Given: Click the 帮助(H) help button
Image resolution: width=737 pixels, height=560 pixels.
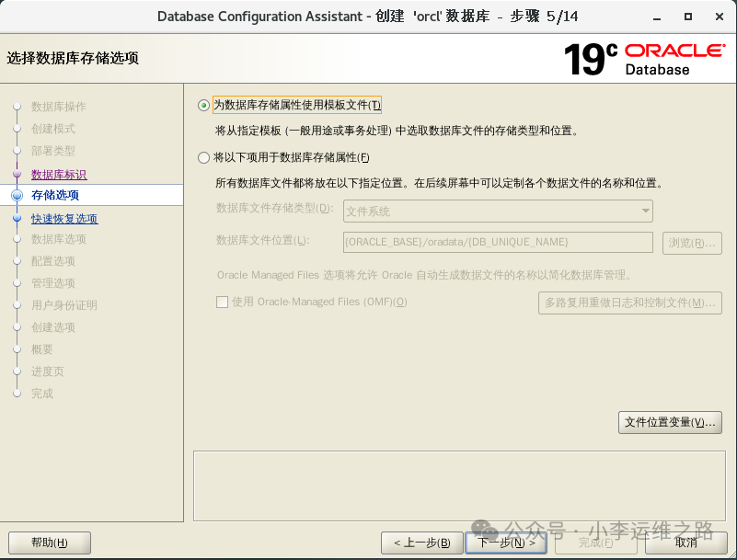Looking at the screenshot, I should pyautogui.click(x=50, y=543).
